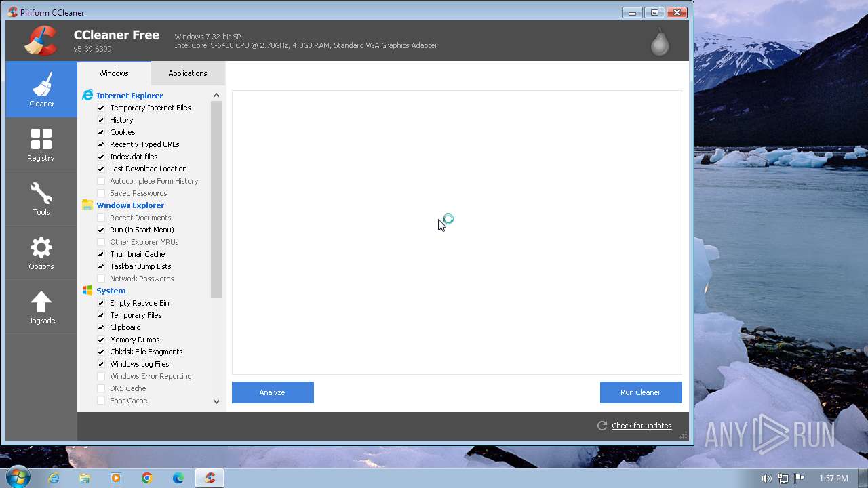
Task: Uncheck Run (in Start Menu) checkbox
Action: click(x=101, y=230)
